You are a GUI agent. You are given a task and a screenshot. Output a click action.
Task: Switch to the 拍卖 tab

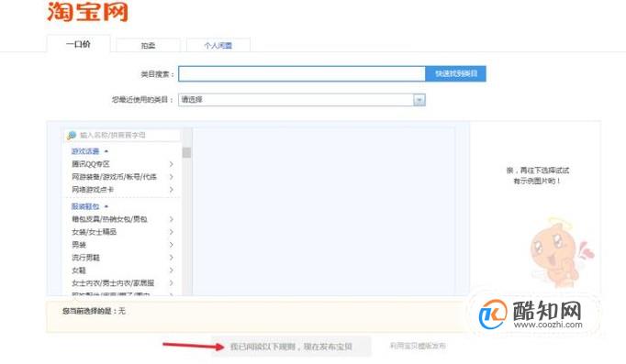click(x=148, y=46)
